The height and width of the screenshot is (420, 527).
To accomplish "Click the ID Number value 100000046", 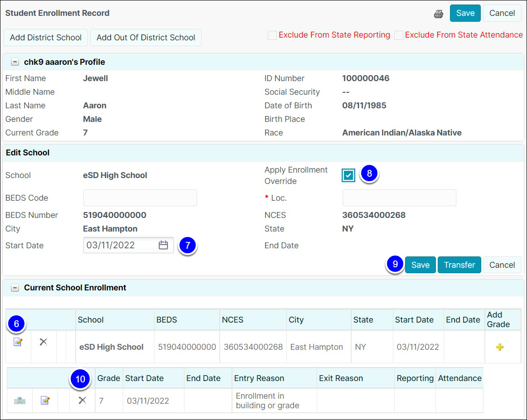I will tap(366, 78).
